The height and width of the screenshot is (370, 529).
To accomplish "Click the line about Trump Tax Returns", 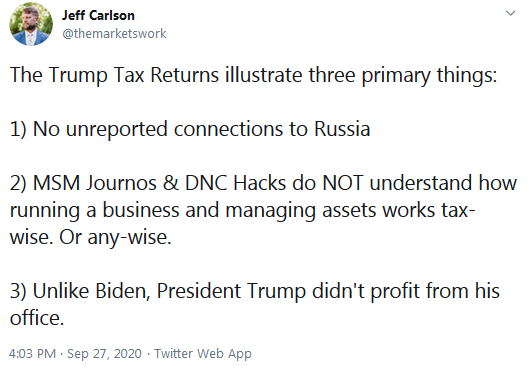I will click(x=253, y=75).
